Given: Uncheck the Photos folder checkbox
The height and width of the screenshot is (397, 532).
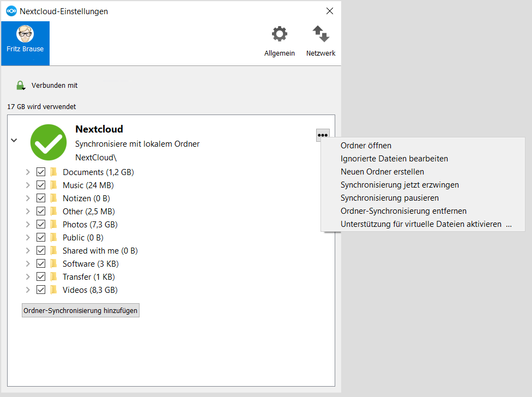Looking at the screenshot, I should [41, 224].
